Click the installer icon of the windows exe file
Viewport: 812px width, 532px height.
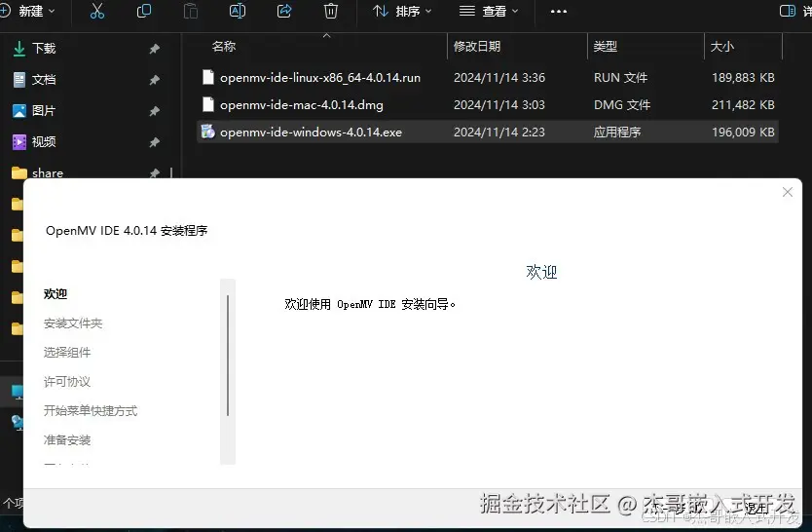point(207,132)
